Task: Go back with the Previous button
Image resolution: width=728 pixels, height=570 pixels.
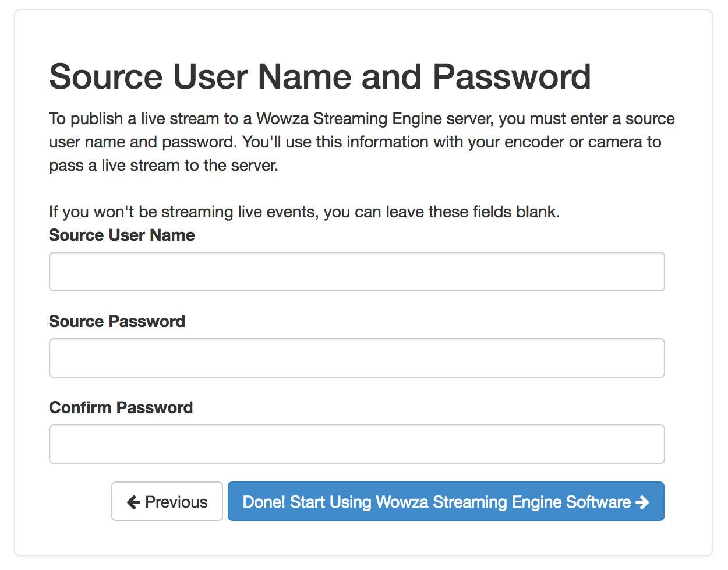Action: tap(167, 501)
